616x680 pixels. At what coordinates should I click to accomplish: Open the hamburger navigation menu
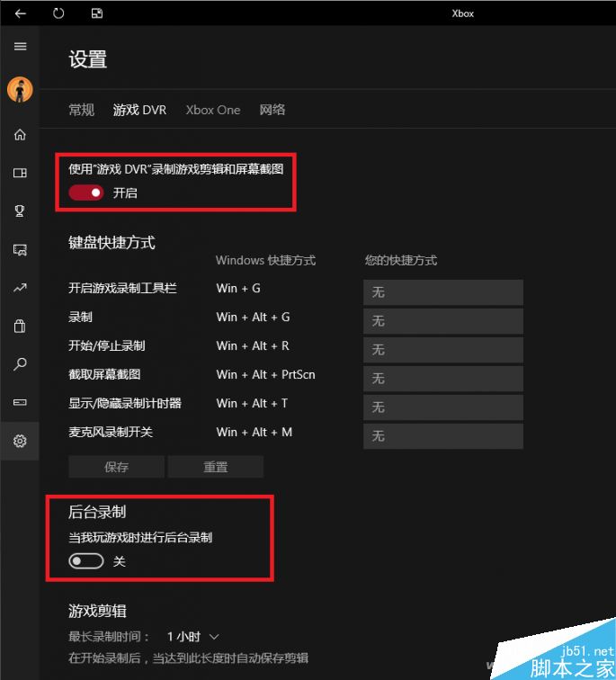tap(20, 47)
